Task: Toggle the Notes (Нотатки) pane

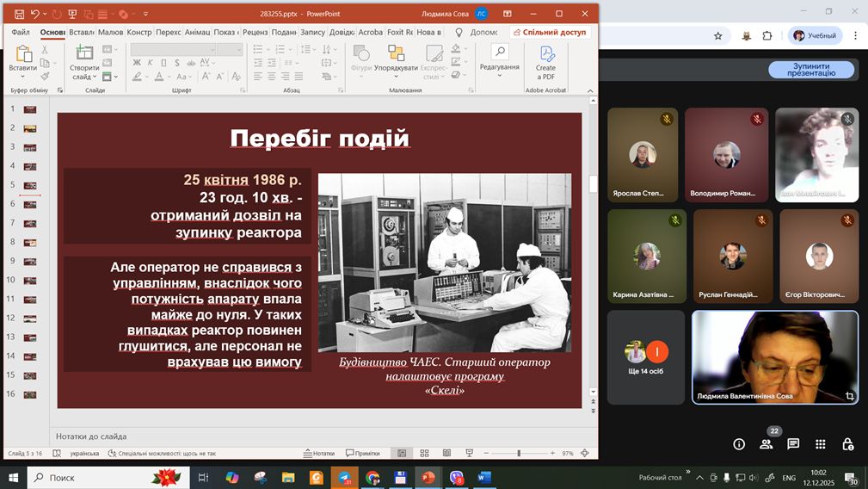Action: [319, 453]
